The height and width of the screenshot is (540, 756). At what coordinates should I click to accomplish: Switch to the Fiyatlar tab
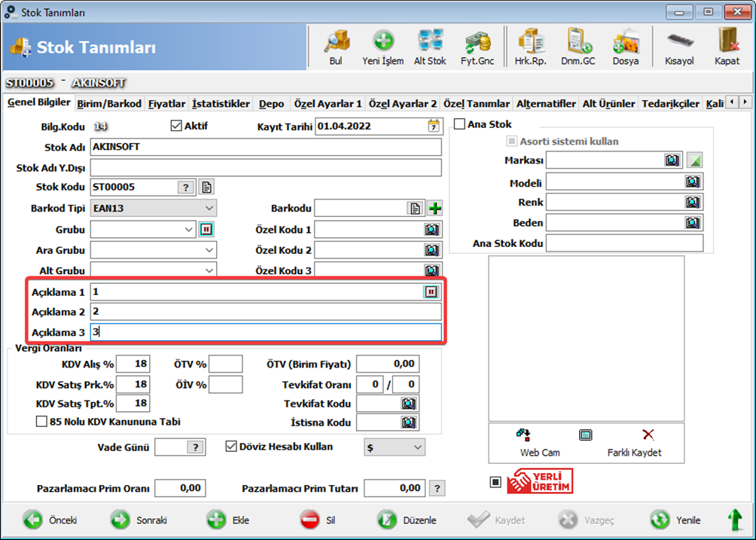167,104
